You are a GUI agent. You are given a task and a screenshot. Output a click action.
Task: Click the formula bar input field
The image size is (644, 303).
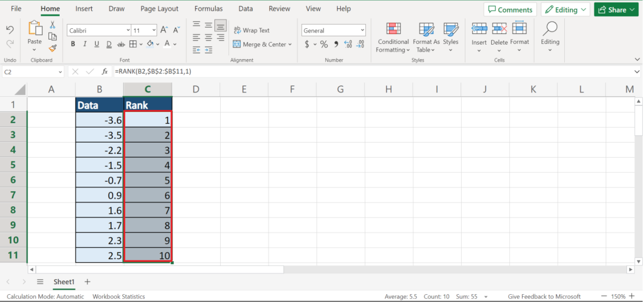pyautogui.click(x=371, y=72)
